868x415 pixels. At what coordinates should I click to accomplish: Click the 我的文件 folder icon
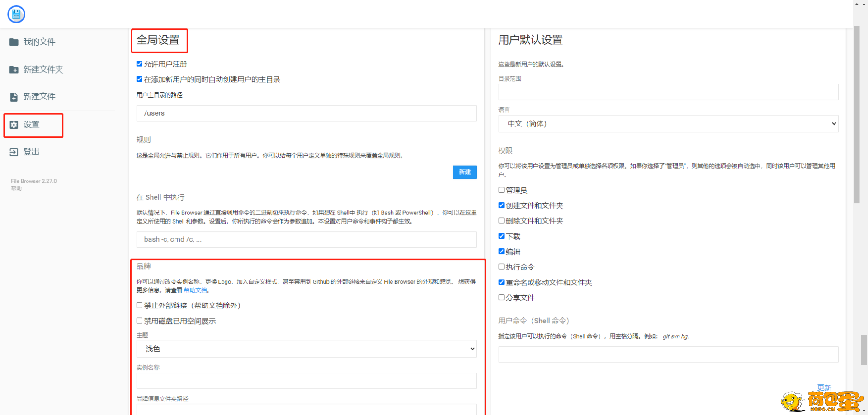coord(14,42)
